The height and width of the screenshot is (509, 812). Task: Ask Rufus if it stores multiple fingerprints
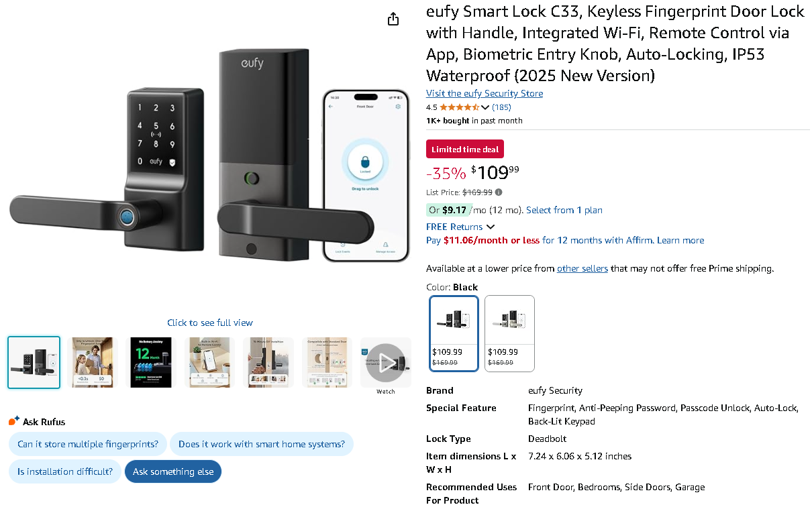87,444
